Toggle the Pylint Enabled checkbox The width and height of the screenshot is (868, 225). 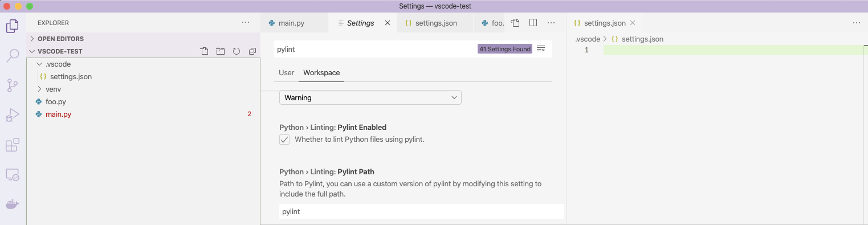tap(284, 140)
